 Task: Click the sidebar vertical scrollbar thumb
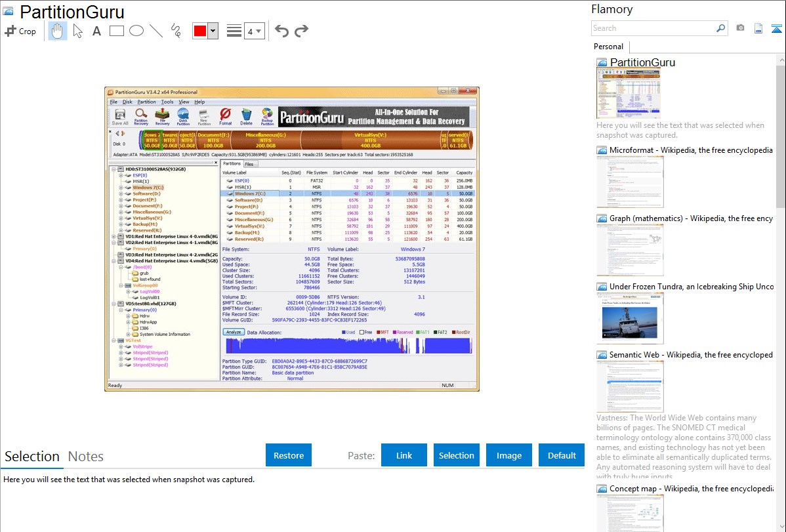[781, 135]
